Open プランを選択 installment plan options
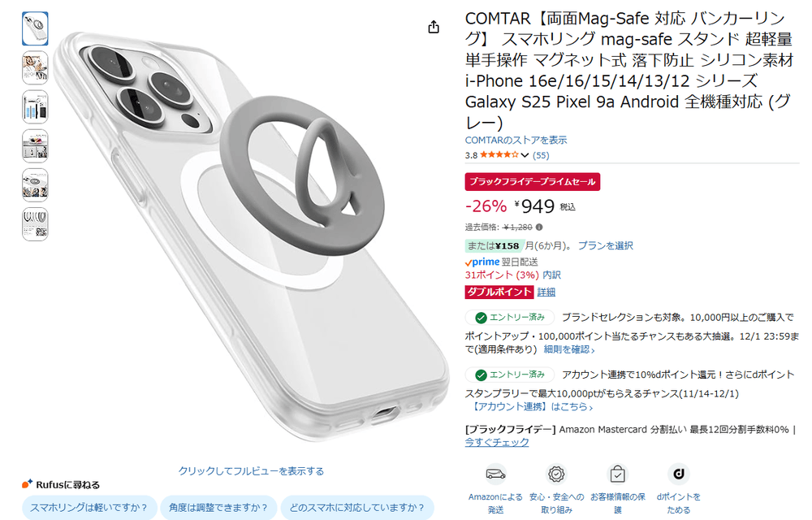Image resolution: width=812 pixels, height=520 pixels. tap(606, 245)
